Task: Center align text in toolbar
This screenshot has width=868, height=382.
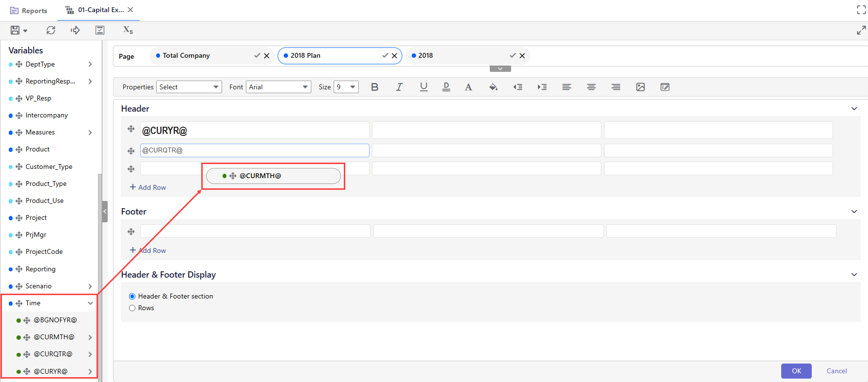Action: coord(591,87)
